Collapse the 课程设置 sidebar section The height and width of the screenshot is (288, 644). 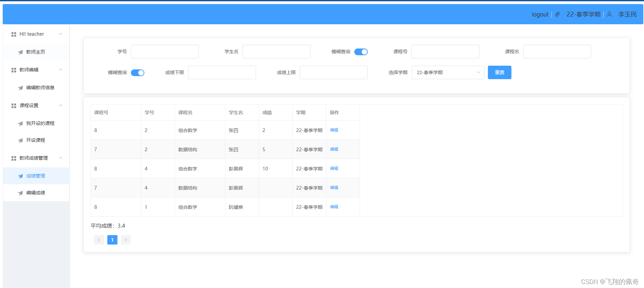click(61, 105)
